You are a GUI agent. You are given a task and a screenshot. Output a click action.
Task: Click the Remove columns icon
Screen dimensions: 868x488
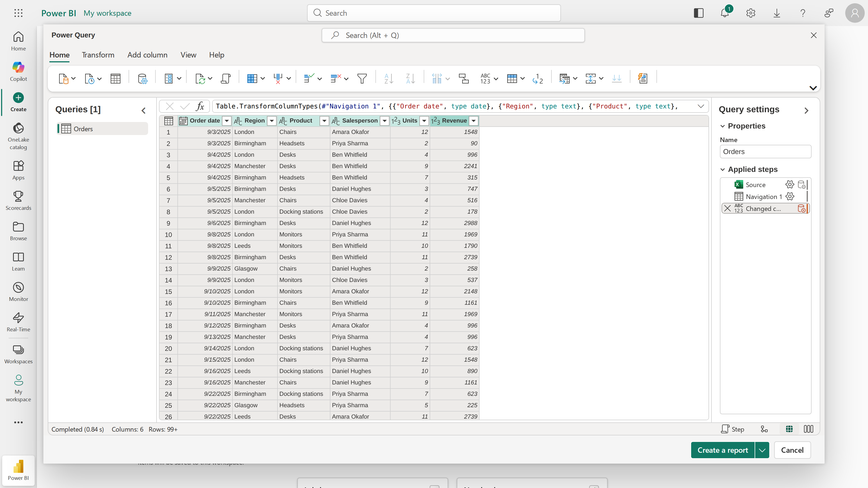[278, 78]
